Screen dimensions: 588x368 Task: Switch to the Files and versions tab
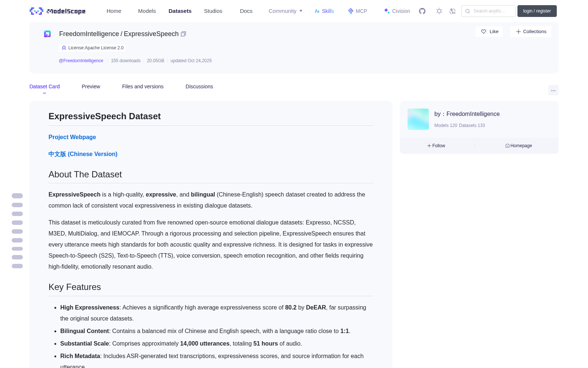[143, 86]
